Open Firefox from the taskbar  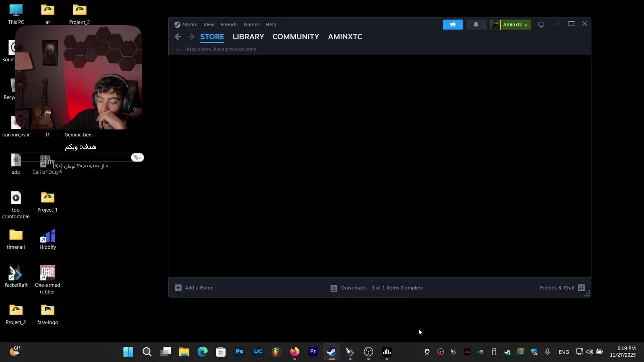coord(295,352)
